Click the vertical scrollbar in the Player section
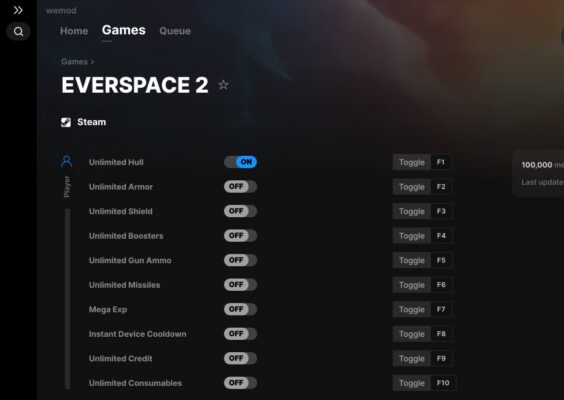564x400 pixels. (67, 299)
